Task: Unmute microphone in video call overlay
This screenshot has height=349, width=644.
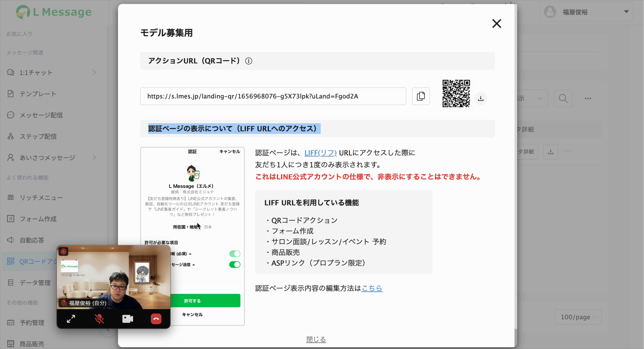Action: 99,319
